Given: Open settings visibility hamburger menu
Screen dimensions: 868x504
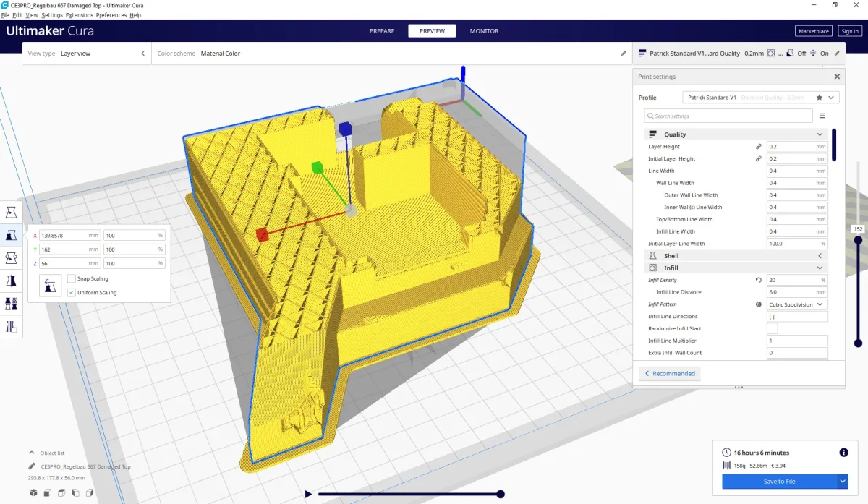Looking at the screenshot, I should 822,116.
